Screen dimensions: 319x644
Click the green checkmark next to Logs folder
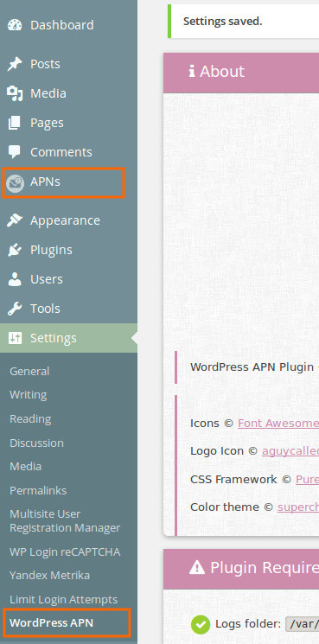coord(201,625)
